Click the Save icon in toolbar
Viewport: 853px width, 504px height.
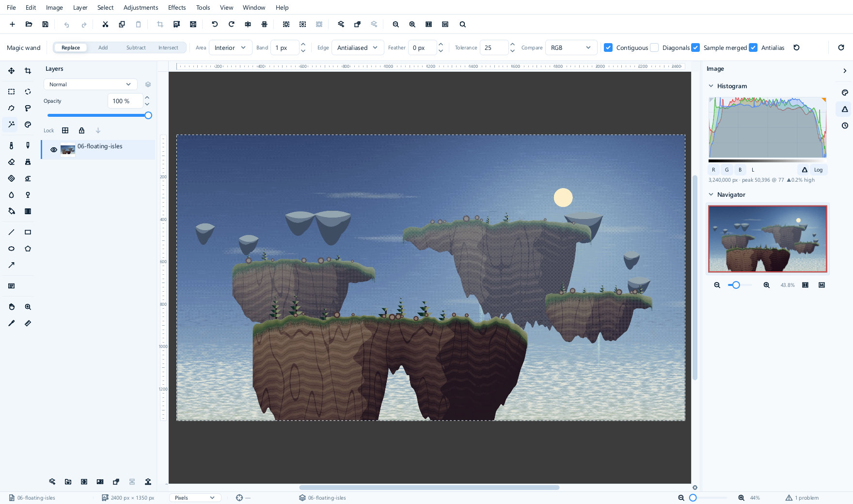45,24
